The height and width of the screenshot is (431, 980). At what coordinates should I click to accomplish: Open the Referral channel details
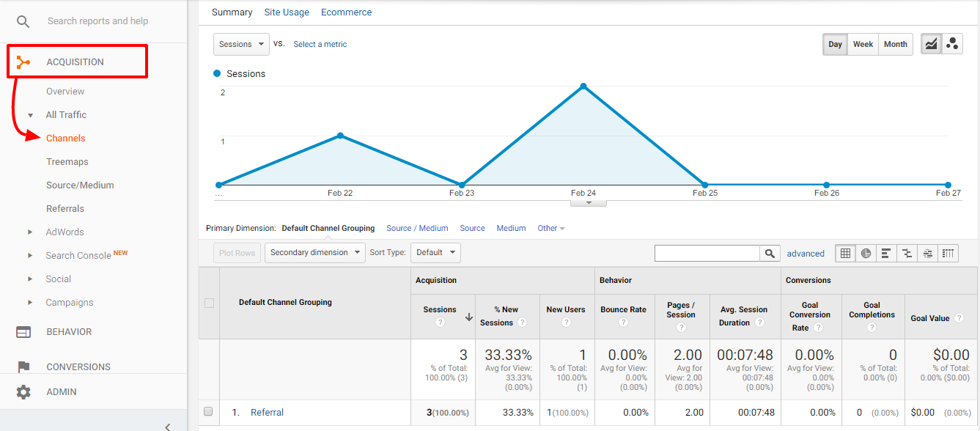pyautogui.click(x=267, y=412)
